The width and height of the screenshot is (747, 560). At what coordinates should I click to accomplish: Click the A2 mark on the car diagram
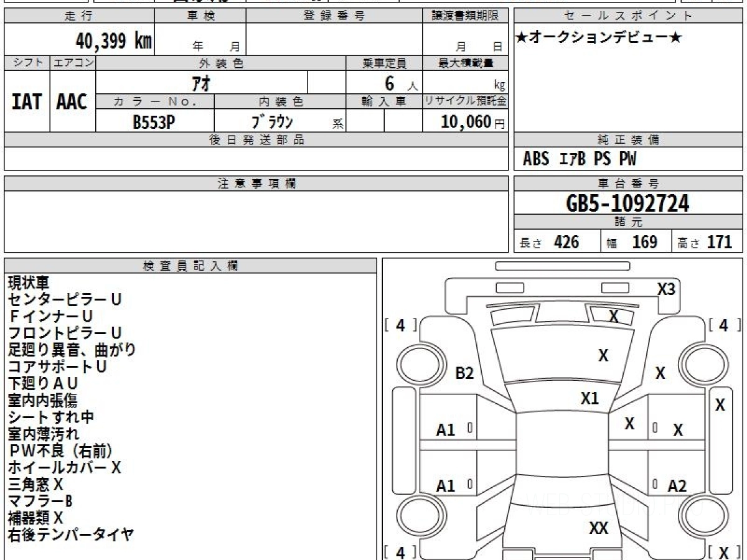point(677,487)
